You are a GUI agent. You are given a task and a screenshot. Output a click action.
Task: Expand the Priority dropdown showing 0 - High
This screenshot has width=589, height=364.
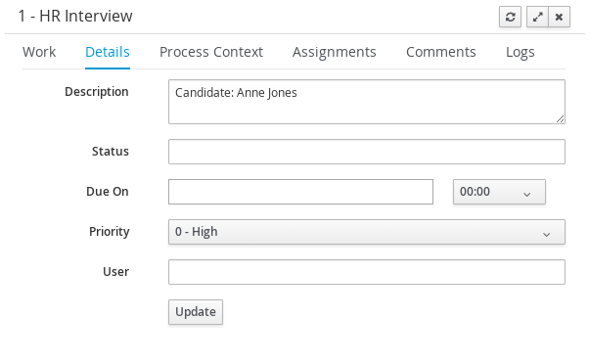pyautogui.click(x=367, y=232)
